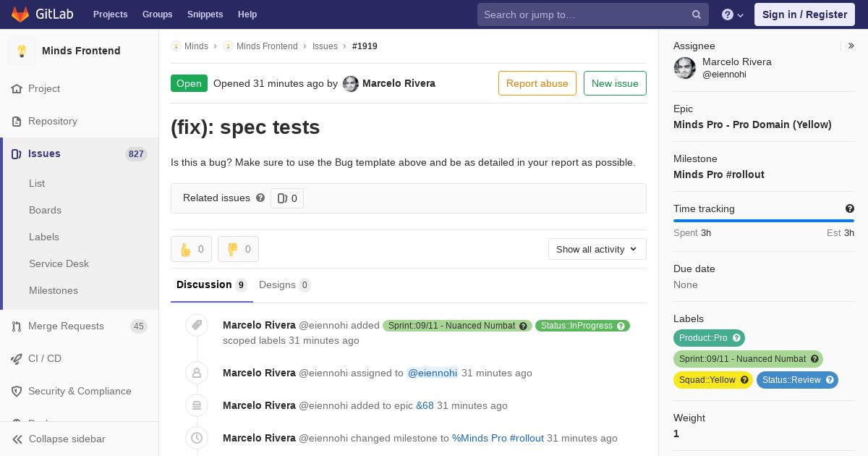Click the help icon on the Status::Review label
This screenshot has width=868, height=456.
click(830, 380)
